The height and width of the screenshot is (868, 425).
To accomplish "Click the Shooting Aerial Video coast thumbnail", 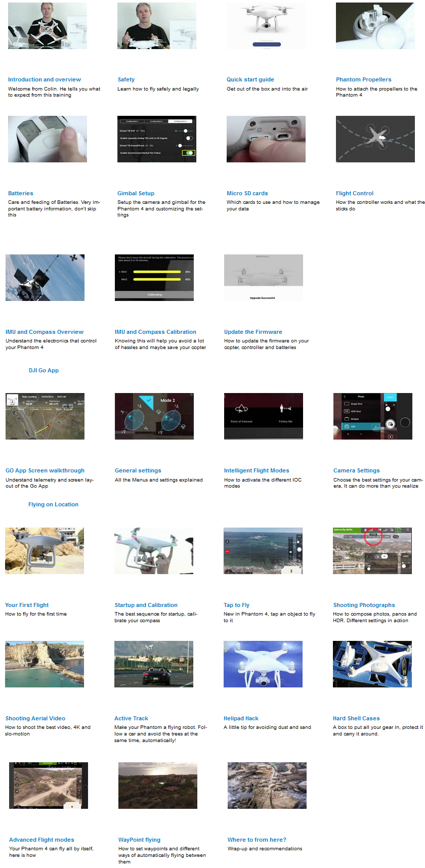I will 45,664.
